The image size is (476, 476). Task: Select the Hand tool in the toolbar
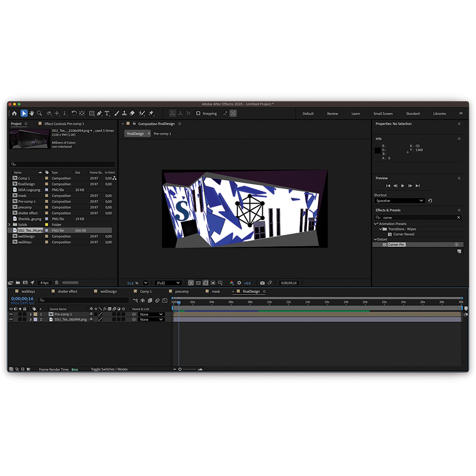(x=32, y=113)
